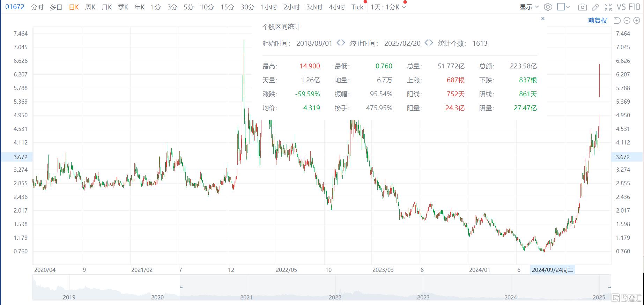Expand the layout square dropdown

[x=563, y=7]
